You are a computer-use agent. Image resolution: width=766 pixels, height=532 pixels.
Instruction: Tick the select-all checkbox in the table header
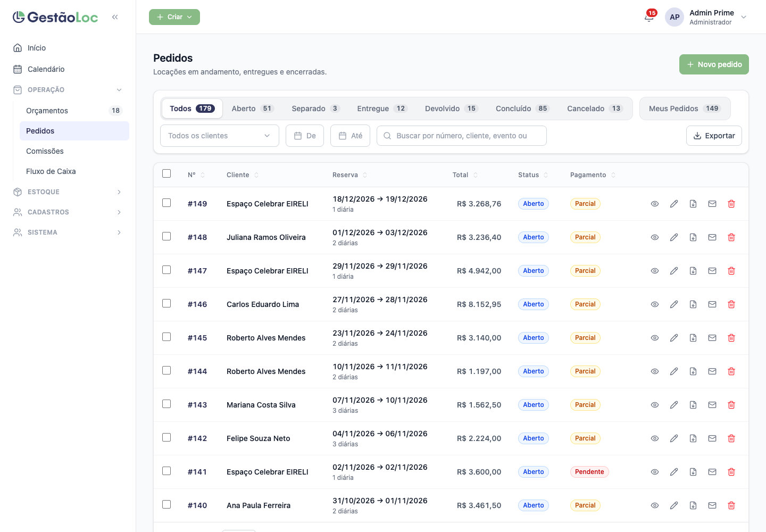(166, 173)
